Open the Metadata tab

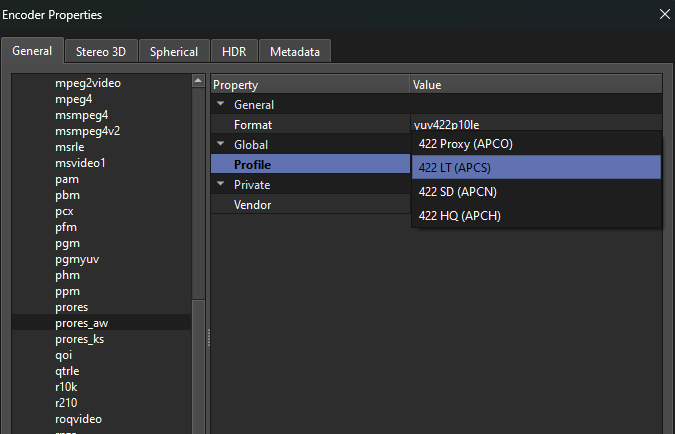pyautogui.click(x=295, y=52)
